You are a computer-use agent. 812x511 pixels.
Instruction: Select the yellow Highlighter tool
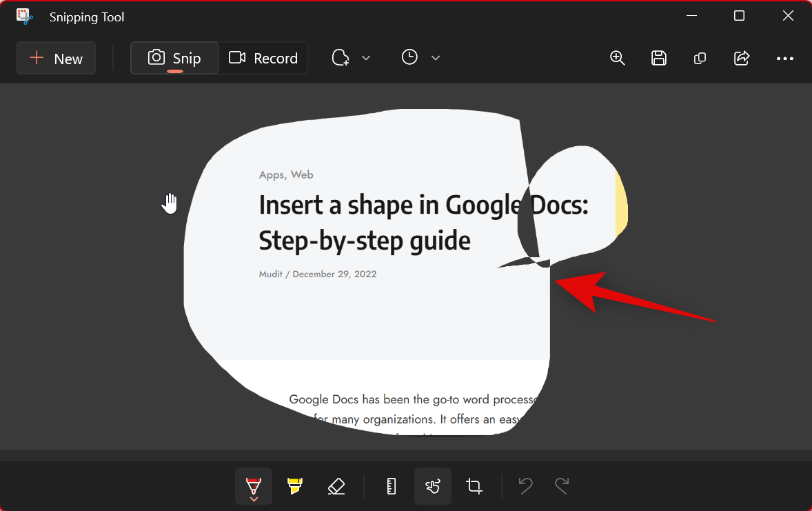[295, 486]
